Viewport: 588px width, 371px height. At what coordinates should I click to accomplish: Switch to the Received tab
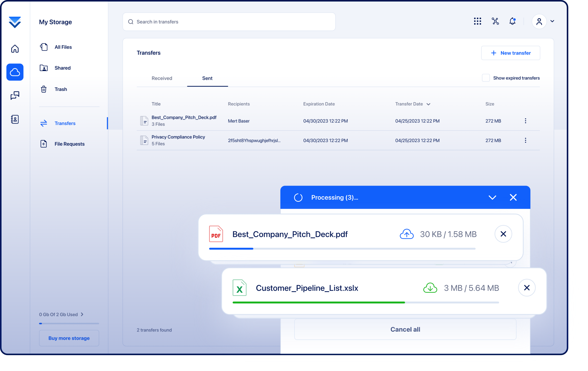tap(162, 78)
